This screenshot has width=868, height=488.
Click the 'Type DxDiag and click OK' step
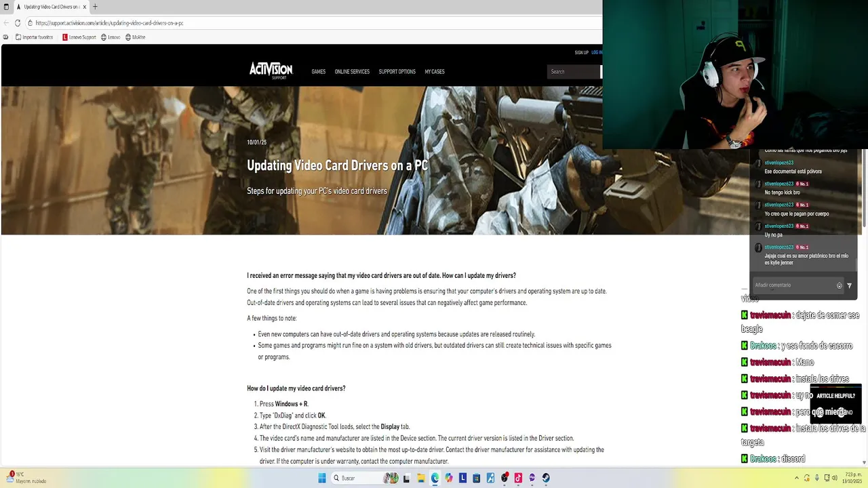tap(293, 415)
